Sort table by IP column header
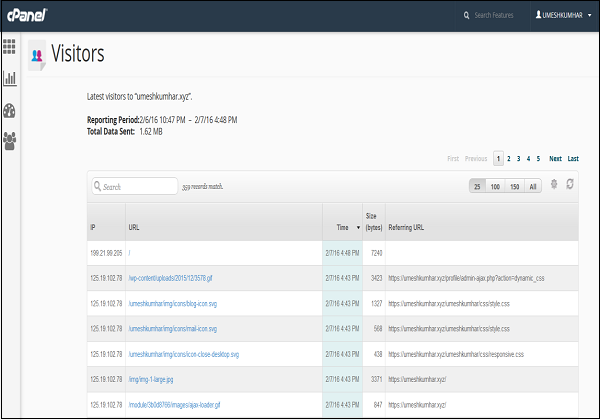Viewport: 600px width, 420px height. tap(93, 228)
